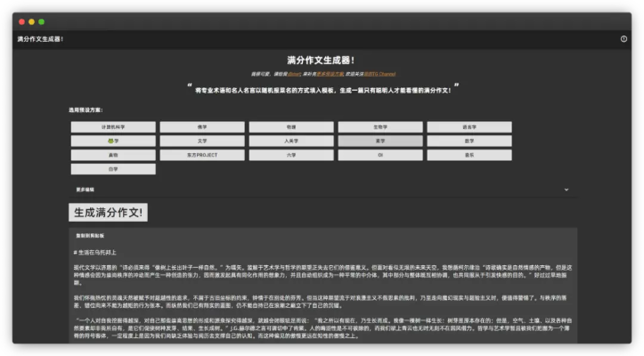Select the 人类学 preset button

[x=291, y=141]
